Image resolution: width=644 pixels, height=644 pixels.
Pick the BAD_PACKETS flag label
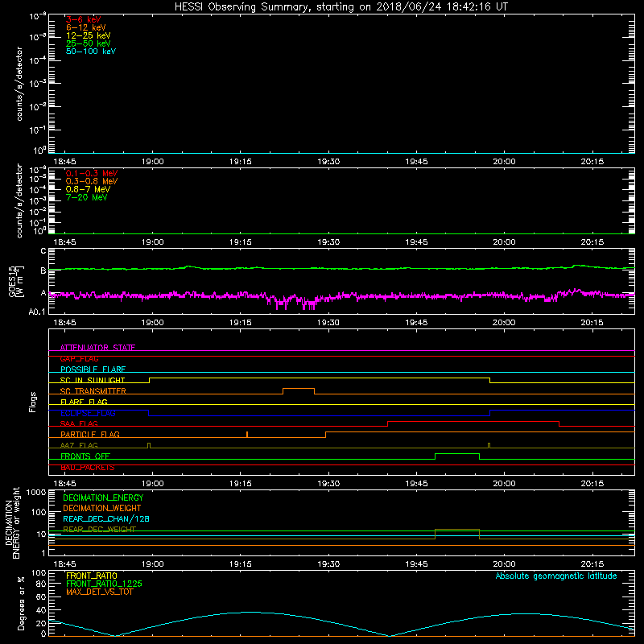(x=88, y=467)
